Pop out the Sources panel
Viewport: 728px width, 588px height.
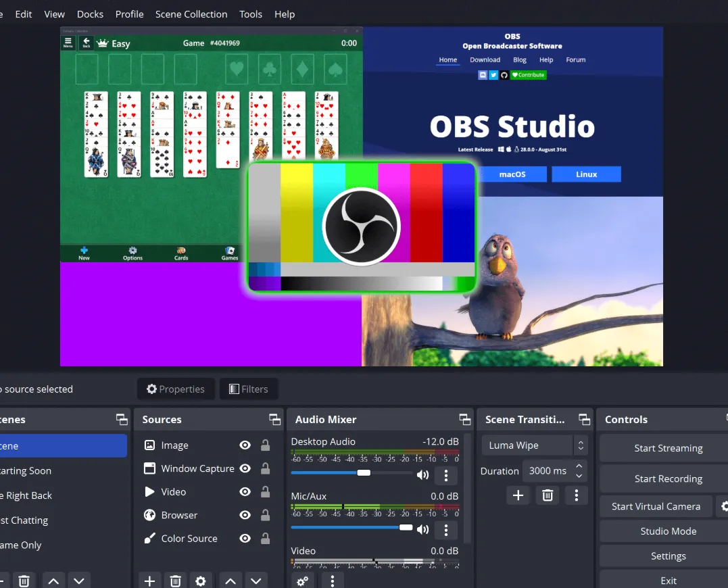(x=274, y=419)
